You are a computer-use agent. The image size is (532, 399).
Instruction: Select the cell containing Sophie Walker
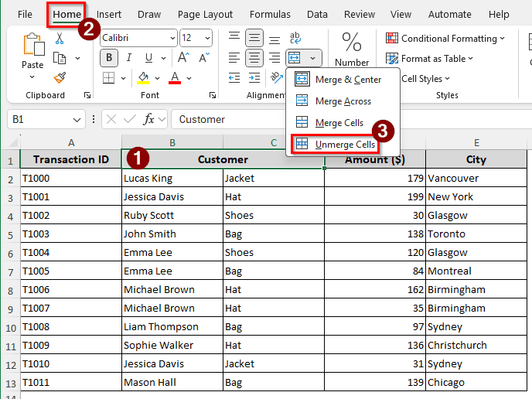(x=172, y=345)
